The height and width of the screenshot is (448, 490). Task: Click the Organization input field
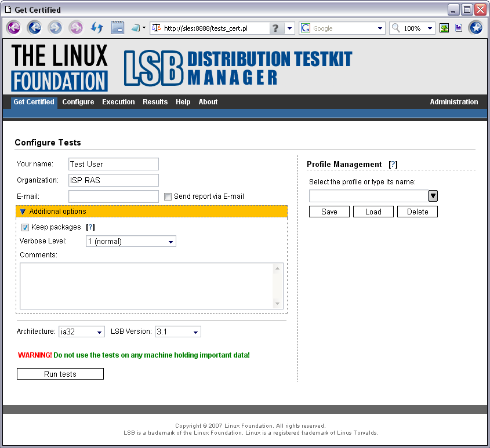[x=114, y=180]
